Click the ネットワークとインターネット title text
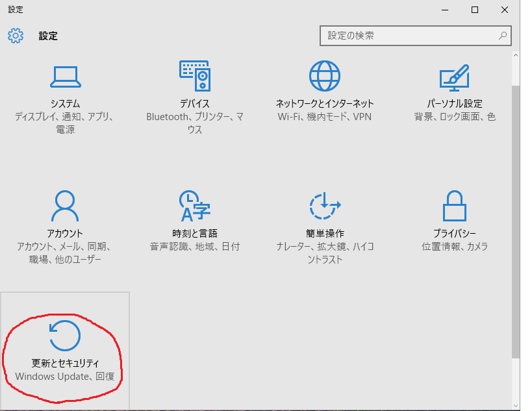532x411 pixels. 325,103
